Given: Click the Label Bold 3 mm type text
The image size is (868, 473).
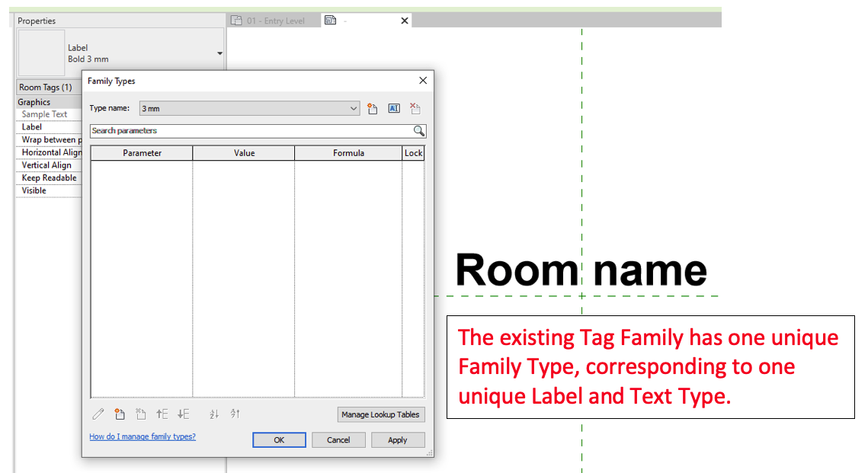Looking at the screenshot, I should [88, 53].
